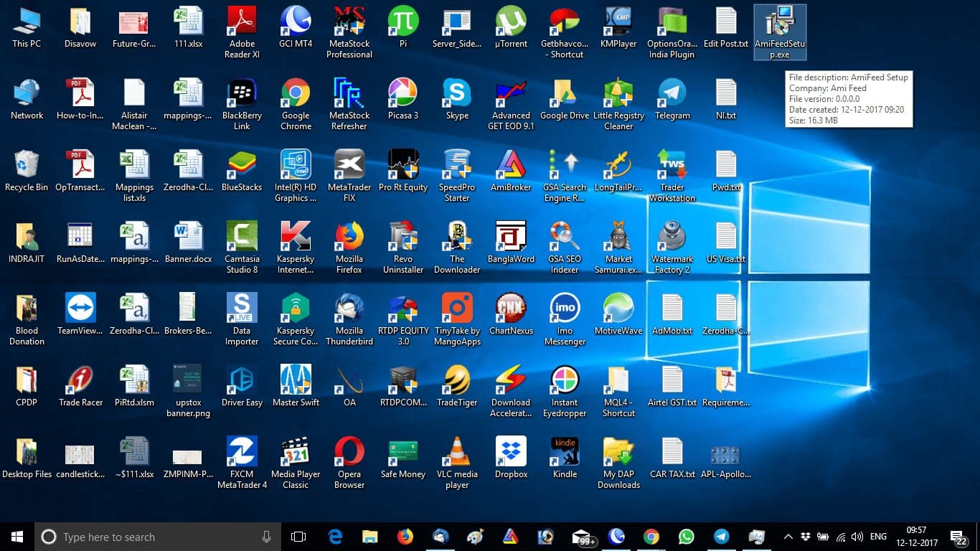Launch Microsoft Edge from the taskbar
The height and width of the screenshot is (551, 980).
[334, 537]
